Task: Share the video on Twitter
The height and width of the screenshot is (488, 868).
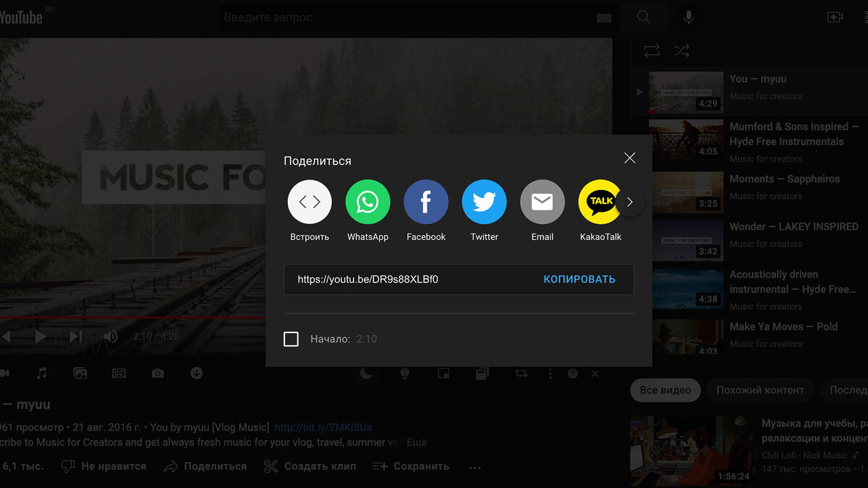Action: point(484,202)
